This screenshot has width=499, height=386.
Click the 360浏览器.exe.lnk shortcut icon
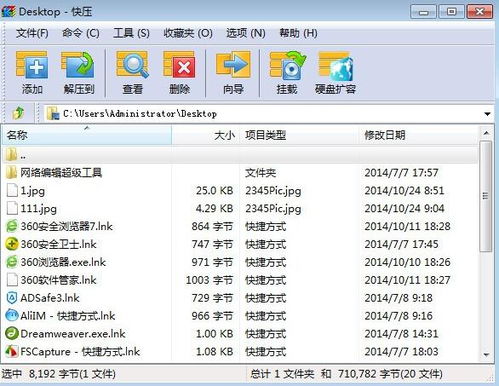12,262
